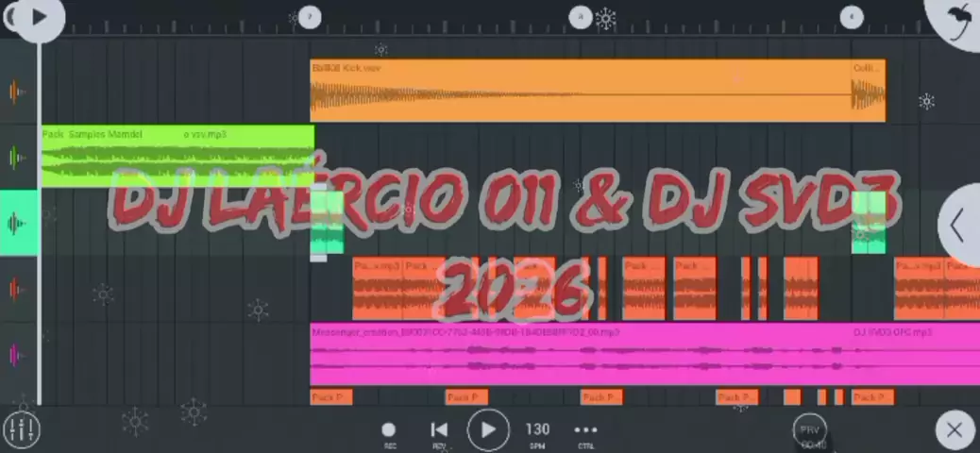Click the playhead play handle at top left
980x453 pixels.
click(38, 17)
